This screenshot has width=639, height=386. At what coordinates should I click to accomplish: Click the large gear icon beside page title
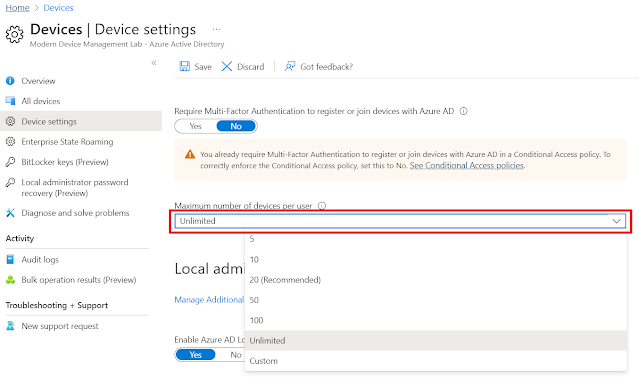pyautogui.click(x=15, y=34)
